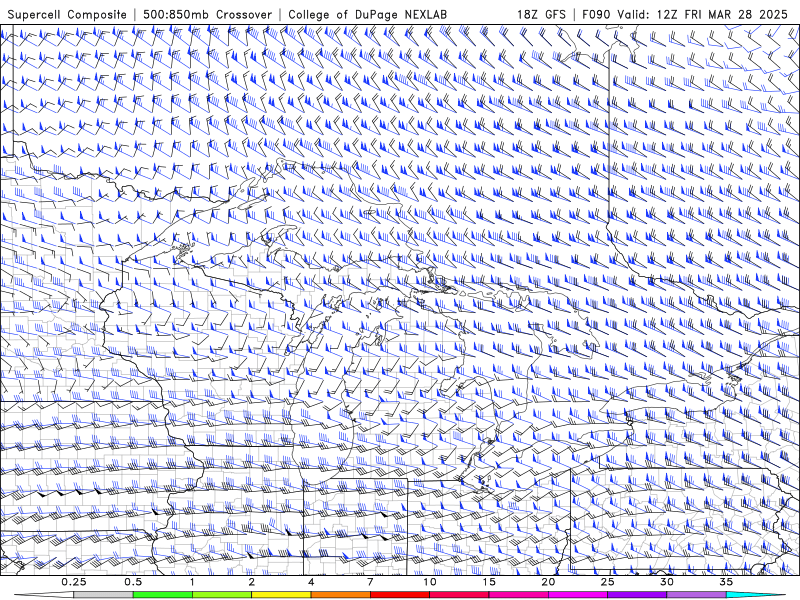Click the colorbar label 15
Screen dimensions: 800x600
(489, 582)
